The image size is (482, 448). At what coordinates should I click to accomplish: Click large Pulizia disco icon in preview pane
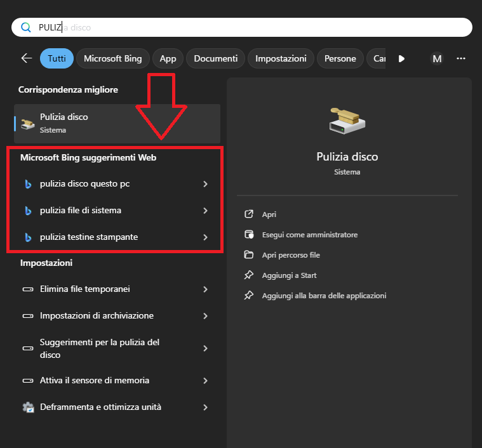(347, 121)
